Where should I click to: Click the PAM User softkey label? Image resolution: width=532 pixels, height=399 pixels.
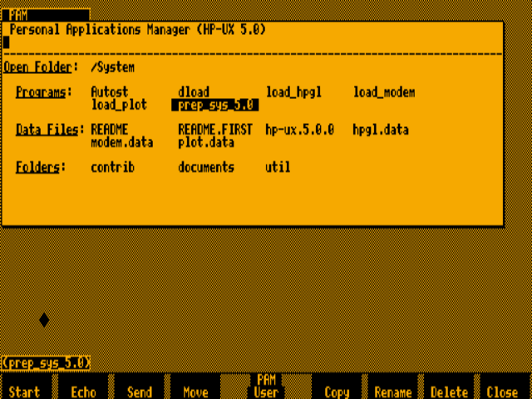pyautogui.click(x=266, y=386)
